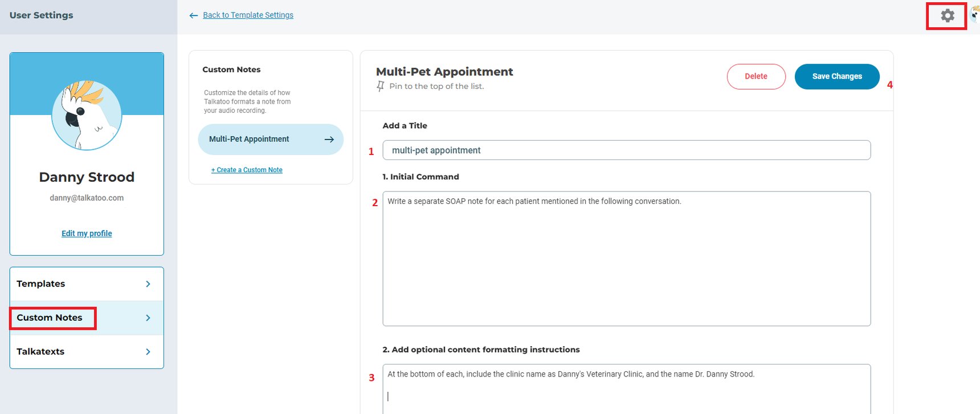Click the back arrow icon at top
The image size is (980, 414).
pos(194,15)
